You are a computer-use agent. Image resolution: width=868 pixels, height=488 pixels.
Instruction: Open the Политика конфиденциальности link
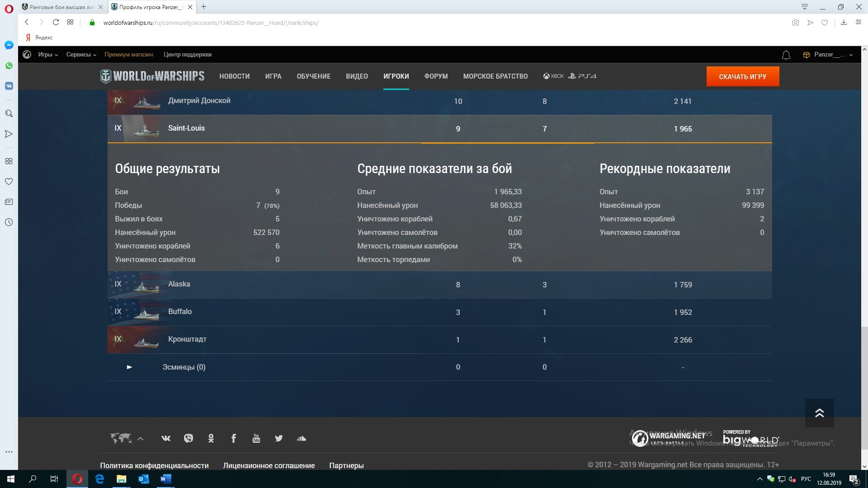click(x=154, y=465)
